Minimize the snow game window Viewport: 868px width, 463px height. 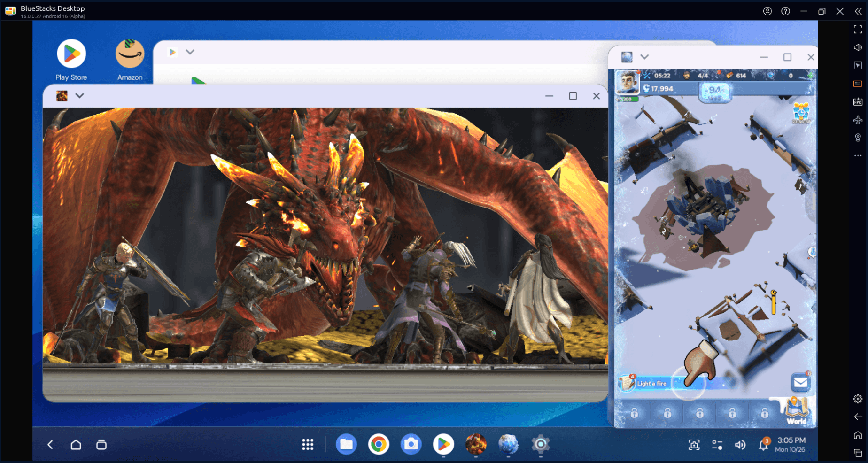pos(764,57)
